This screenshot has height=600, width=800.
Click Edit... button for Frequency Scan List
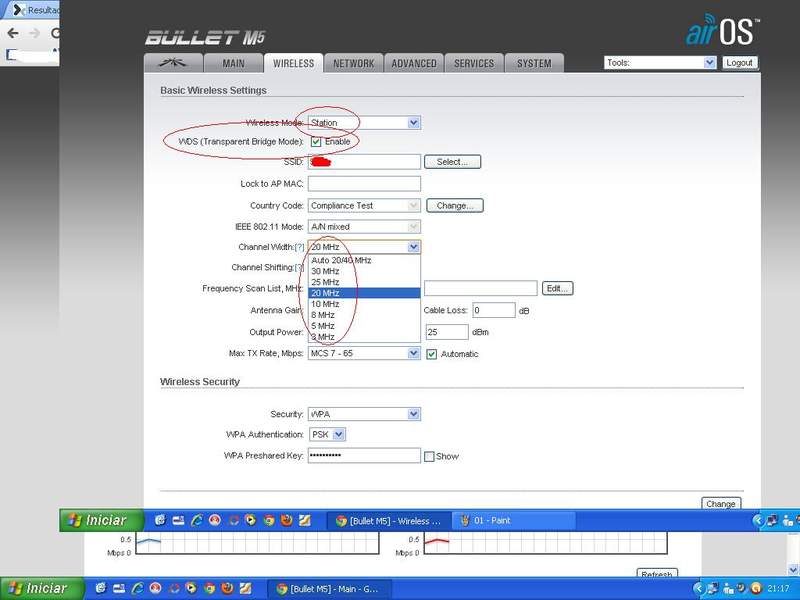click(557, 289)
